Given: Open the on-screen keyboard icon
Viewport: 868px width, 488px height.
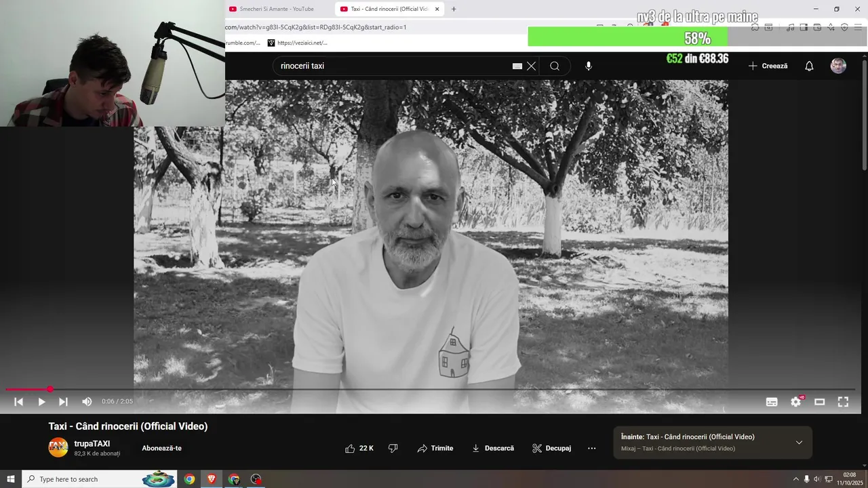Looking at the screenshot, I should click(517, 66).
